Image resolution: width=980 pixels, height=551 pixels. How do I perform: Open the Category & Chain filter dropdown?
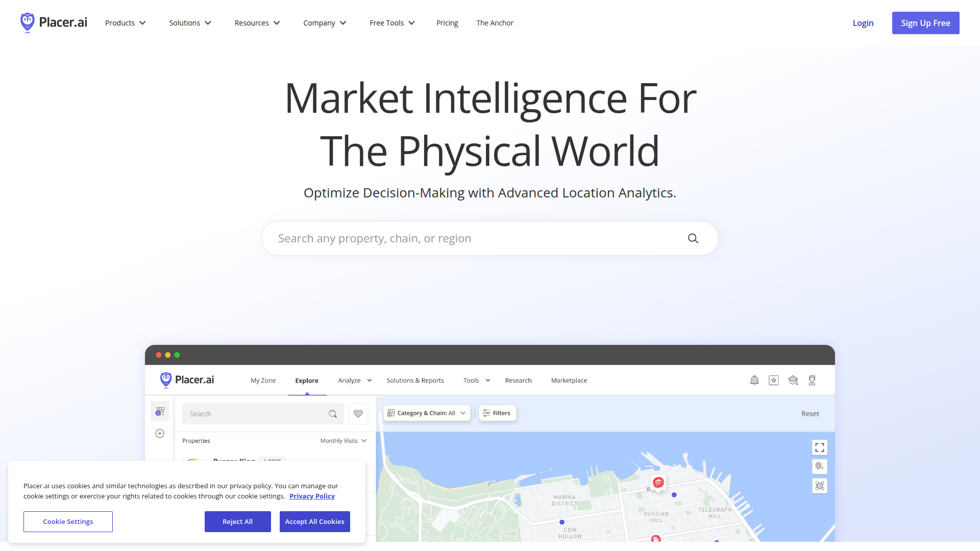[427, 413]
